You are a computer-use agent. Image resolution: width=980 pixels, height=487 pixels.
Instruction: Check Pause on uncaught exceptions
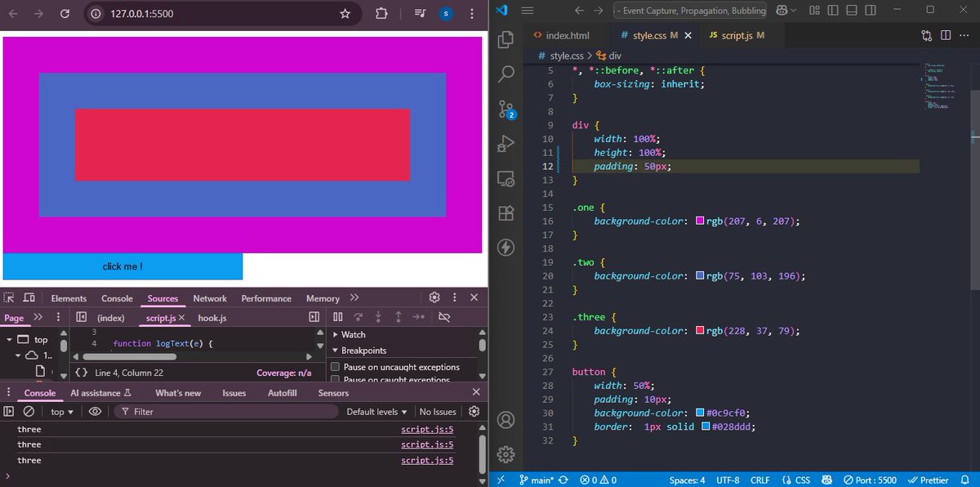335,367
